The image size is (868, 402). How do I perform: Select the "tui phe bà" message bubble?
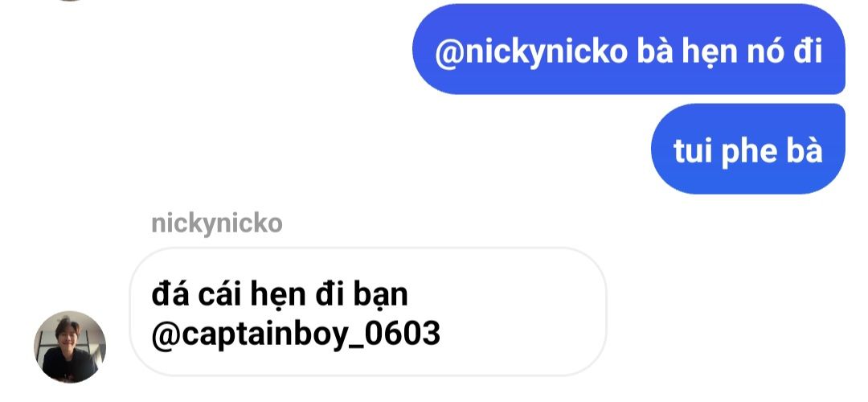click(x=748, y=149)
